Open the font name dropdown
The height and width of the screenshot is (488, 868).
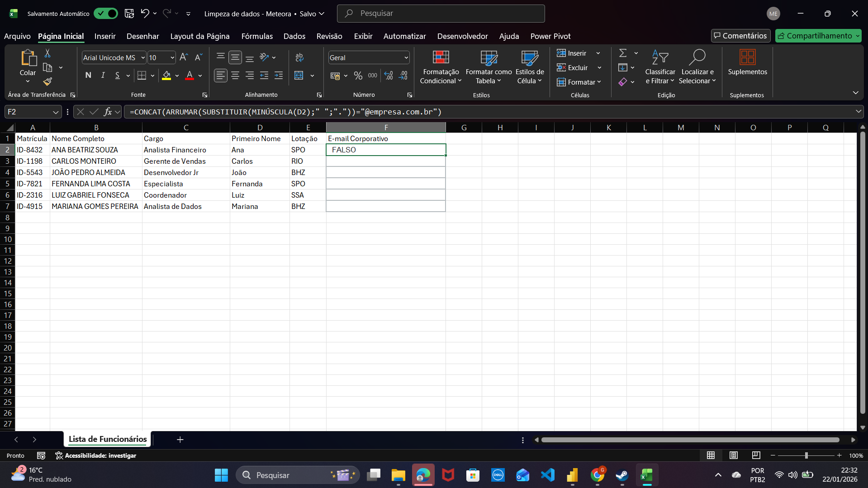pos(143,58)
